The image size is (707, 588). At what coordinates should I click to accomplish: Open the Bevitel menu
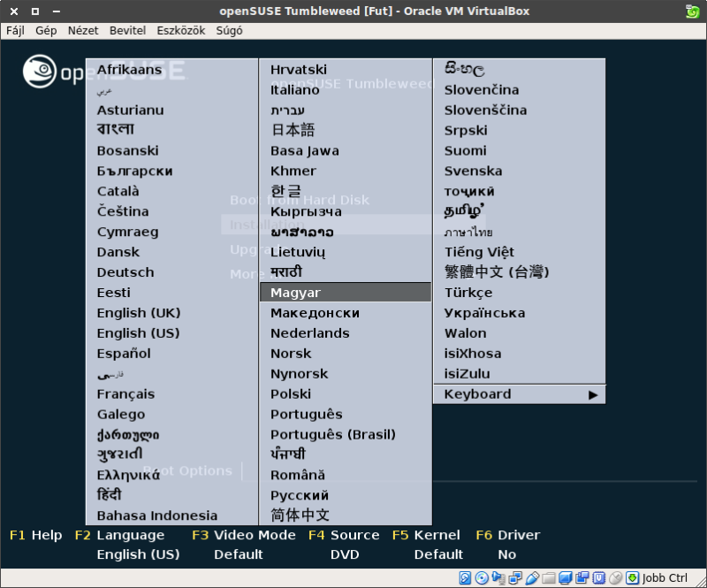[127, 31]
